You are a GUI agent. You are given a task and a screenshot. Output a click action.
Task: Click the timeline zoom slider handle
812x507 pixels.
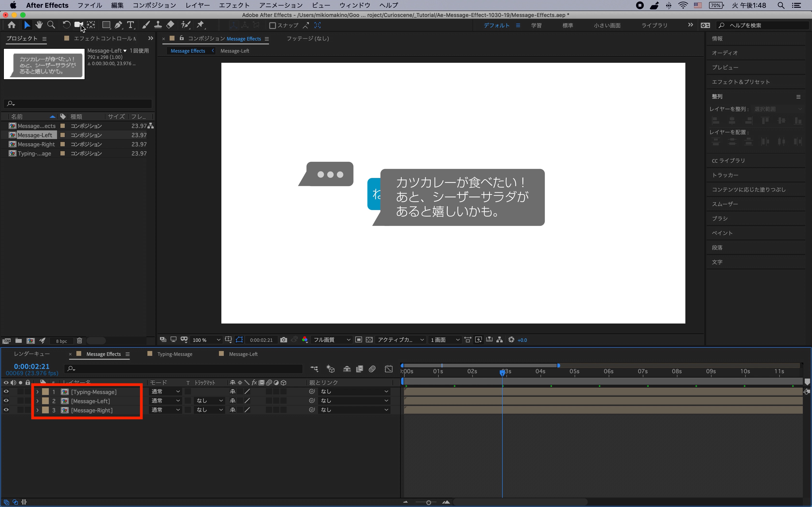coord(428,502)
